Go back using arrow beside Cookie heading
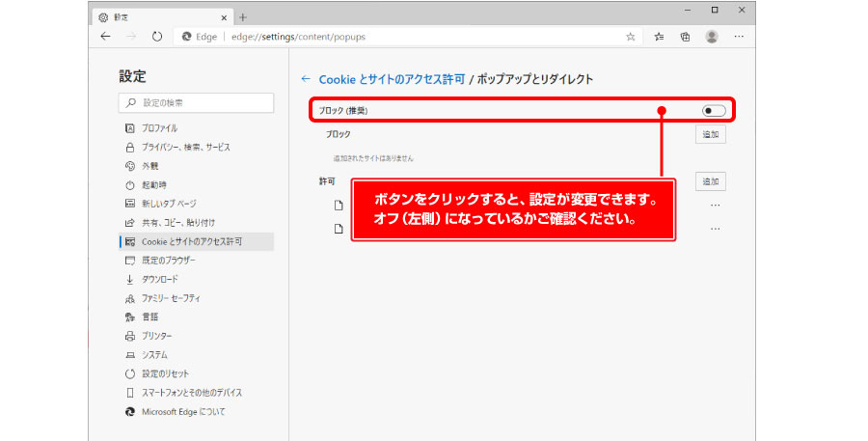Screen dimensions: 868x441 (x=306, y=79)
